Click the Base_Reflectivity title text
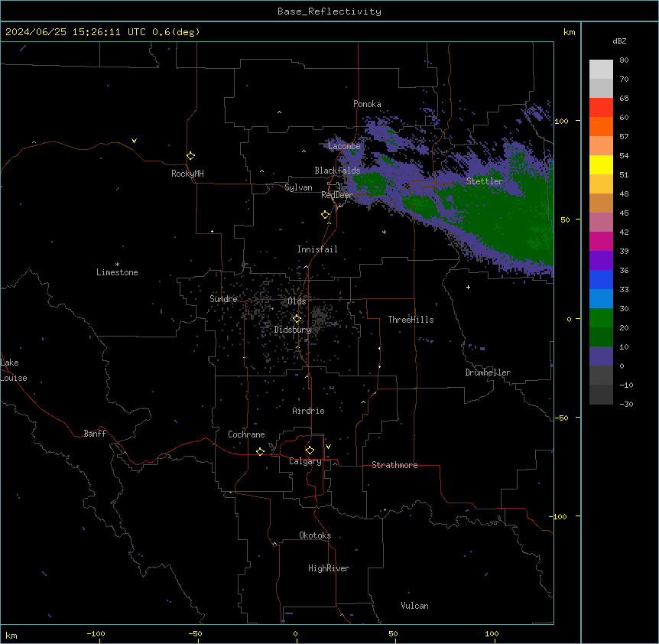659x644 pixels. [x=329, y=11]
